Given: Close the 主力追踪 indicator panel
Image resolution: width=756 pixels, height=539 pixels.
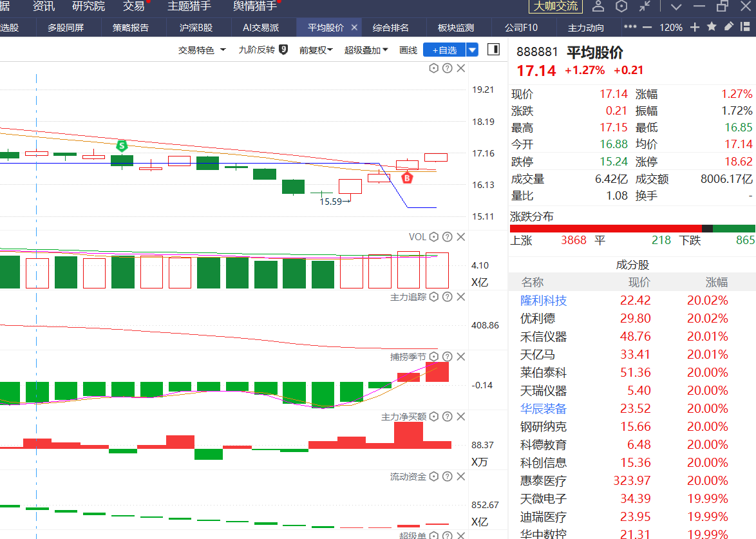Looking at the screenshot, I should point(461,296).
